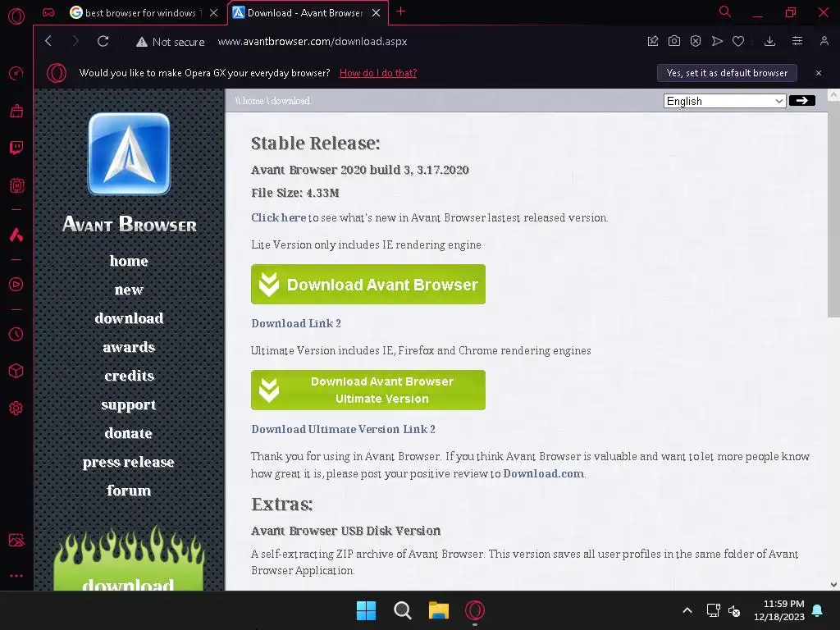Viewport: 840px width, 630px height.
Task: Open History clock icon in sidebar
Action: point(16,335)
